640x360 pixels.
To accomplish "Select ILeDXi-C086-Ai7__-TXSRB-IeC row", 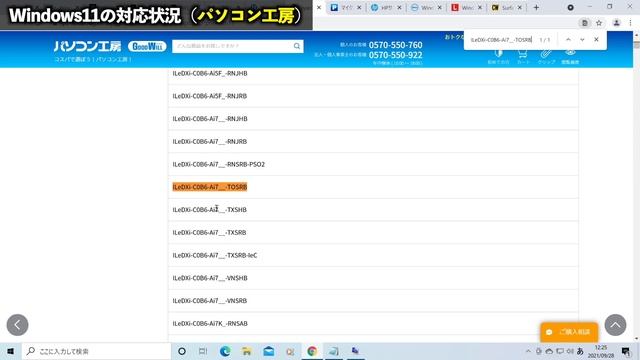I will [373, 255].
